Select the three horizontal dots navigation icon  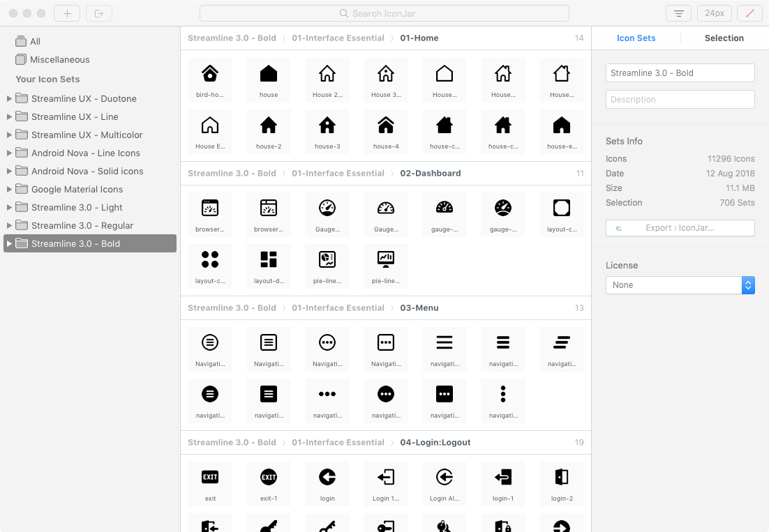point(327,401)
